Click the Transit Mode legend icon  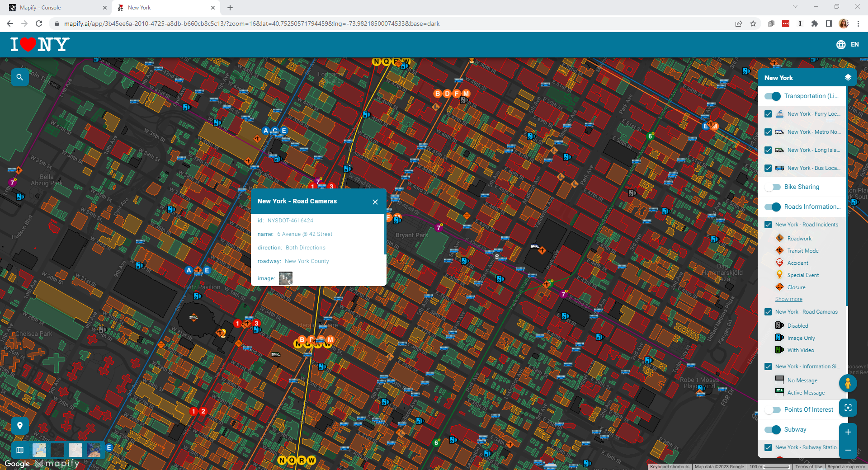point(779,250)
